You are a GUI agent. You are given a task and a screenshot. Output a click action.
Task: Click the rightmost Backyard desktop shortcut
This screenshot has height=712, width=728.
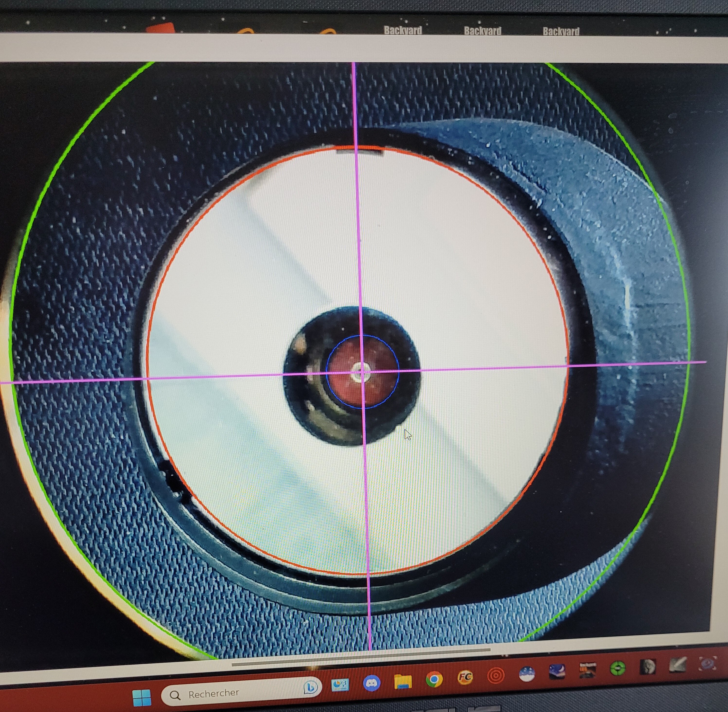[x=561, y=31]
